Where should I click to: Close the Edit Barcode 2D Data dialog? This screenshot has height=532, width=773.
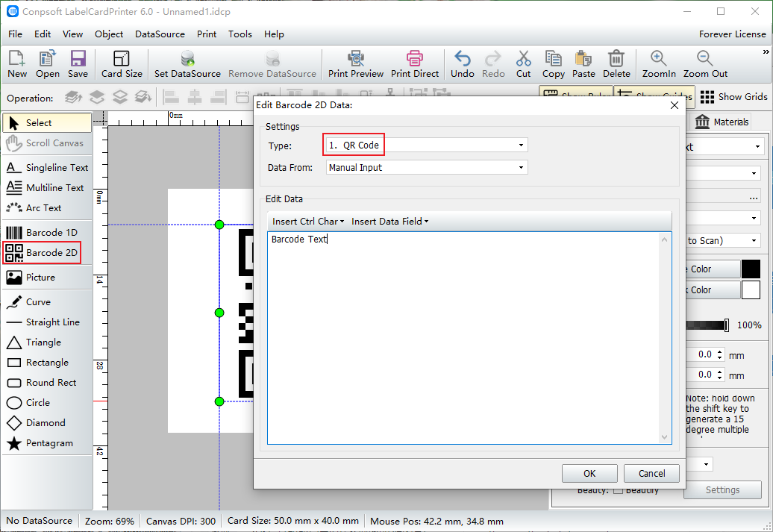(675, 105)
